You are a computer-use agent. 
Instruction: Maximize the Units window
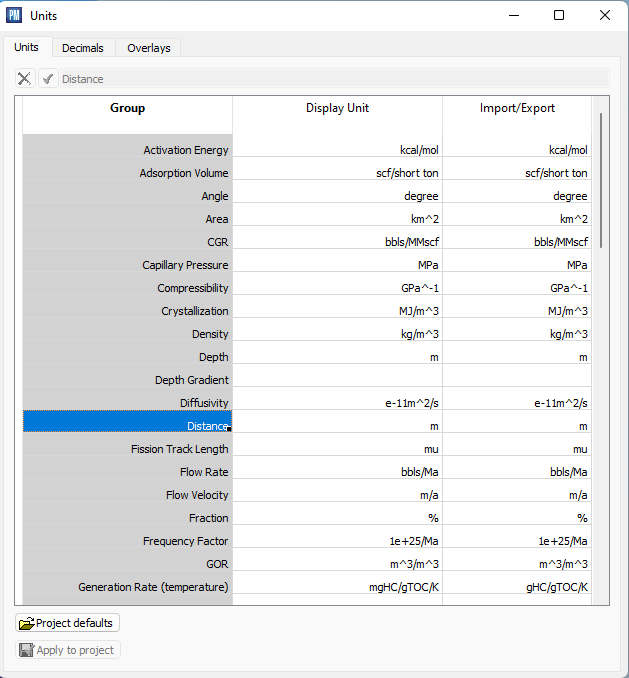point(559,15)
